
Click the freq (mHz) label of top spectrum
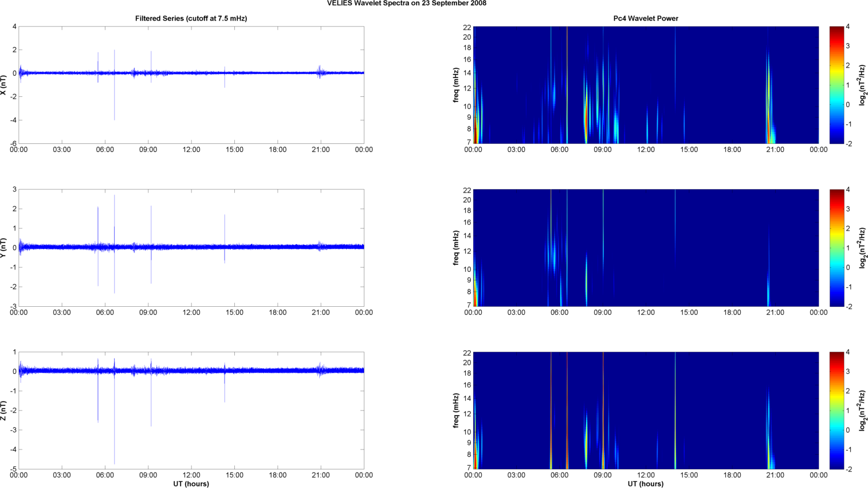[x=456, y=85]
